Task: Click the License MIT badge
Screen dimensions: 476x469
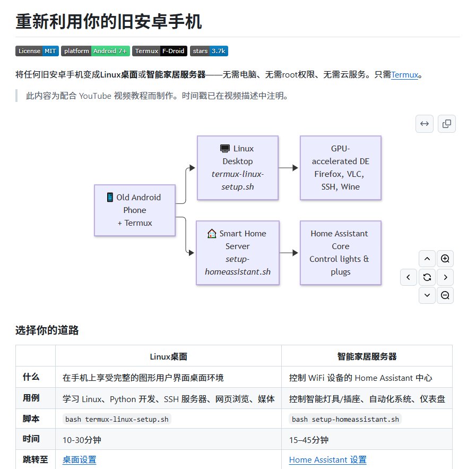Action: tap(37, 51)
